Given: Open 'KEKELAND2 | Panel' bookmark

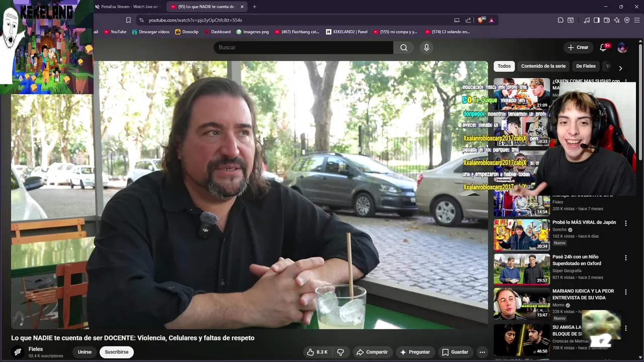Looking at the screenshot, I should (347, 32).
